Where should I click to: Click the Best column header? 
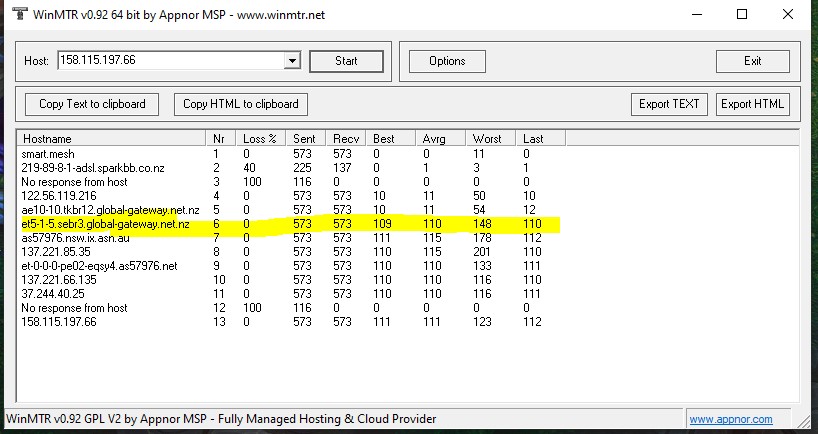391,139
